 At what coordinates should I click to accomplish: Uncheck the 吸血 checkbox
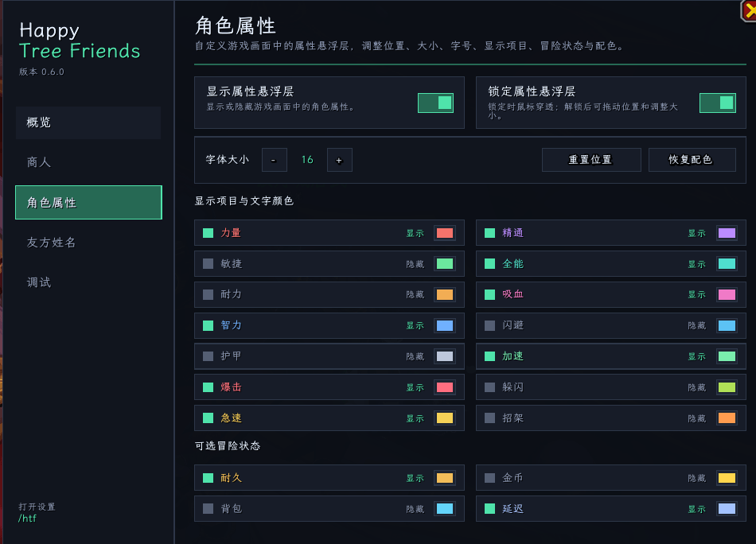click(489, 294)
